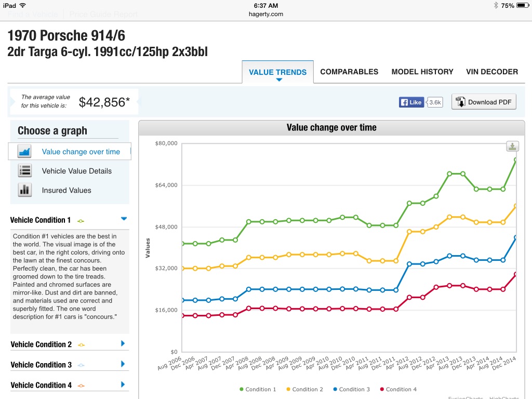Expand the Vehicle Condition 2 section
The image size is (532, 399).
coord(123,343)
